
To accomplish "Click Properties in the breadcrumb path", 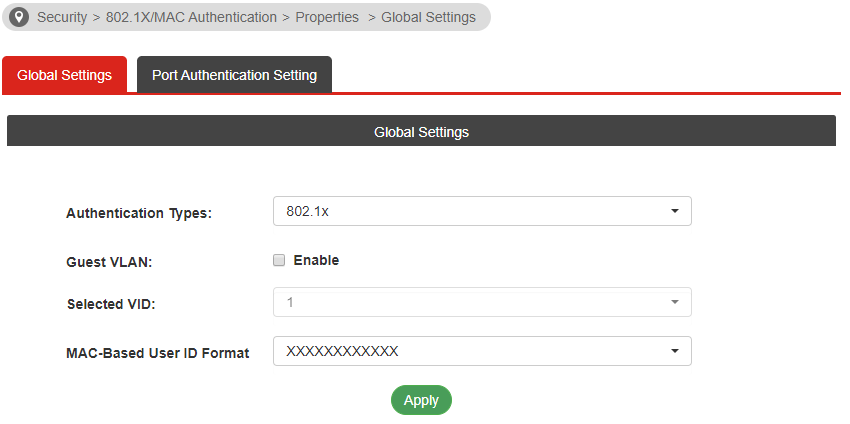I will tap(327, 17).
